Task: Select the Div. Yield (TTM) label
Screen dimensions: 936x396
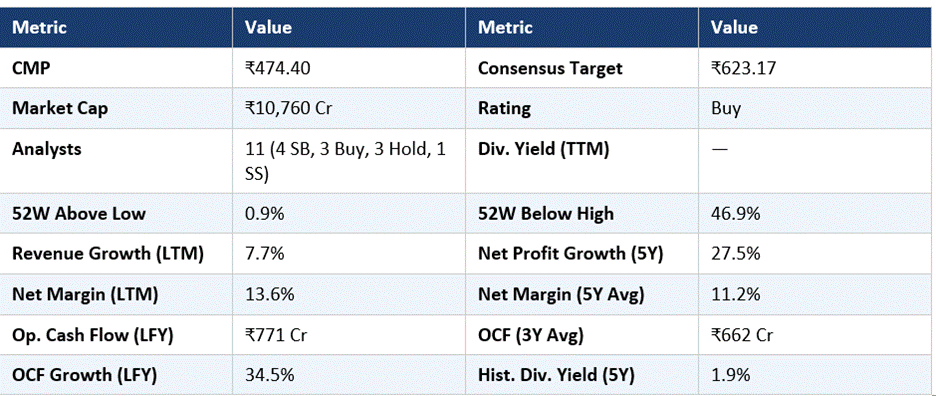Action: (x=543, y=149)
